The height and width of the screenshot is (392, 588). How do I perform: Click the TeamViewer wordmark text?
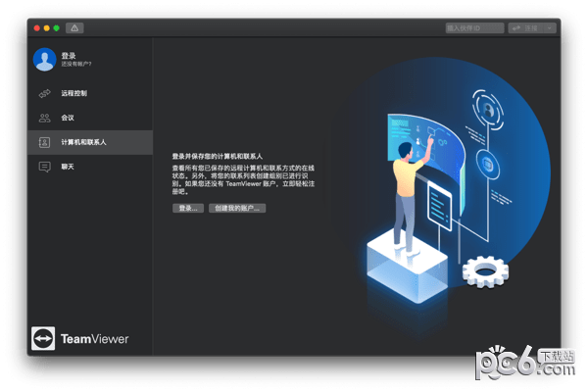(x=94, y=339)
